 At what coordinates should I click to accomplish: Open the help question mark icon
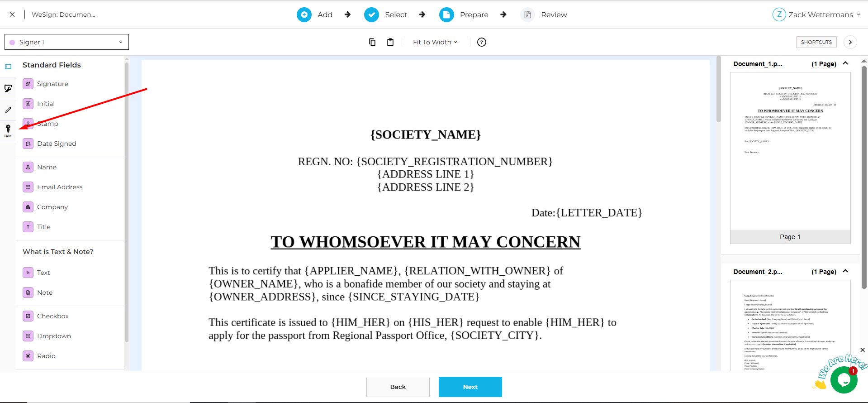click(482, 42)
